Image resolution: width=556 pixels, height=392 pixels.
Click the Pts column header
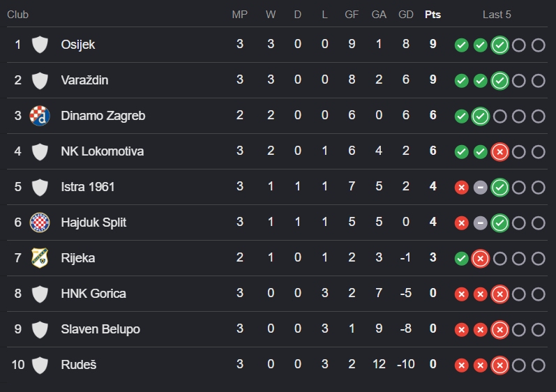coord(433,15)
